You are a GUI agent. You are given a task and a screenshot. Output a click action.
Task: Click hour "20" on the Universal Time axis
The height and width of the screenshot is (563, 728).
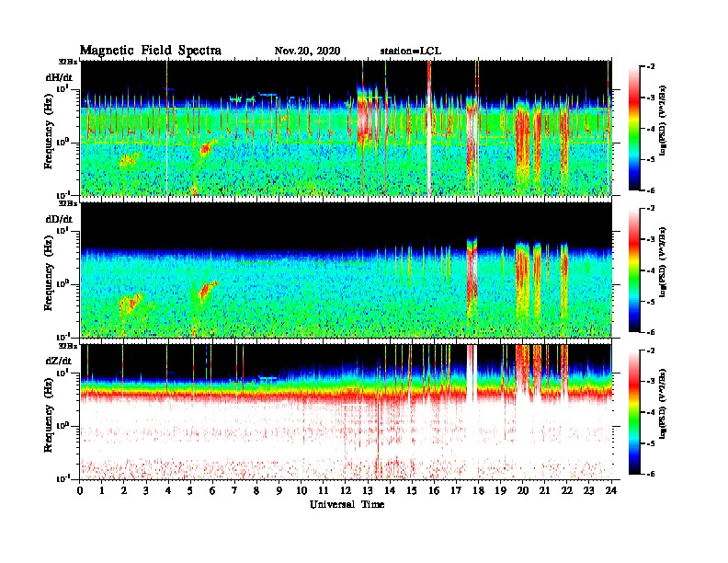click(523, 490)
